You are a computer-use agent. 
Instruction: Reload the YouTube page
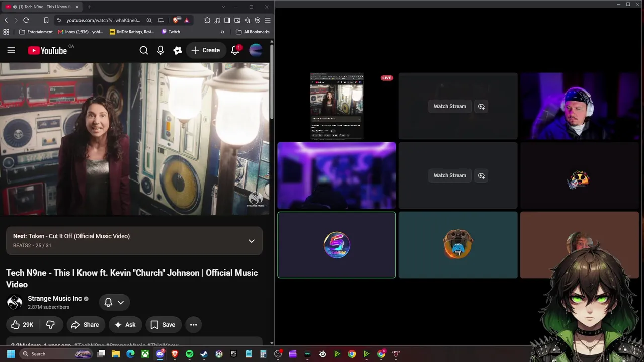click(26, 20)
